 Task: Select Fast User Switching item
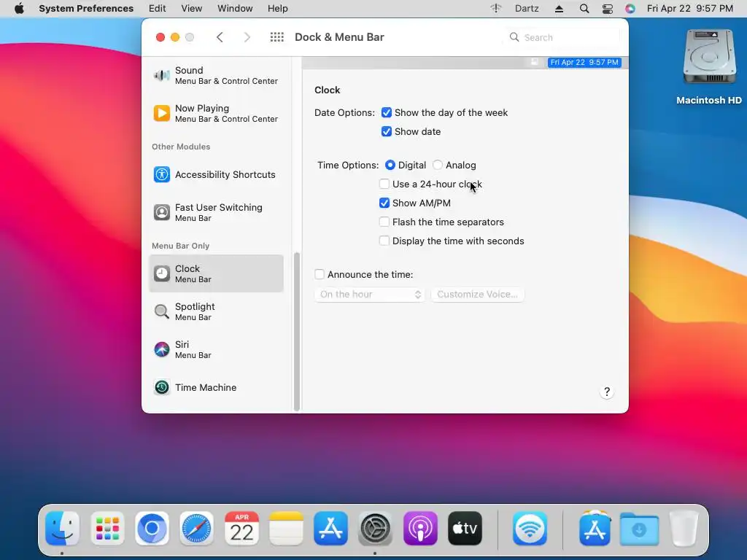click(216, 212)
